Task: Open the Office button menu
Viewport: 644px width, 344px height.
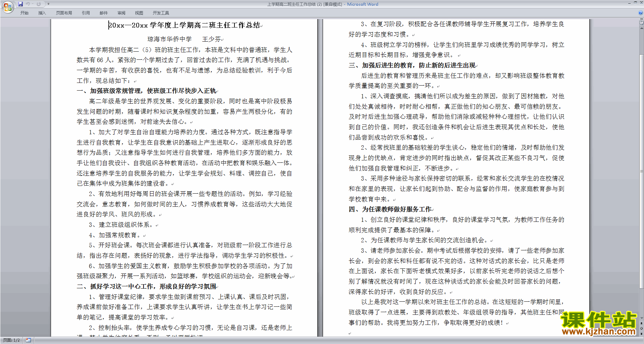Action: click(x=7, y=7)
